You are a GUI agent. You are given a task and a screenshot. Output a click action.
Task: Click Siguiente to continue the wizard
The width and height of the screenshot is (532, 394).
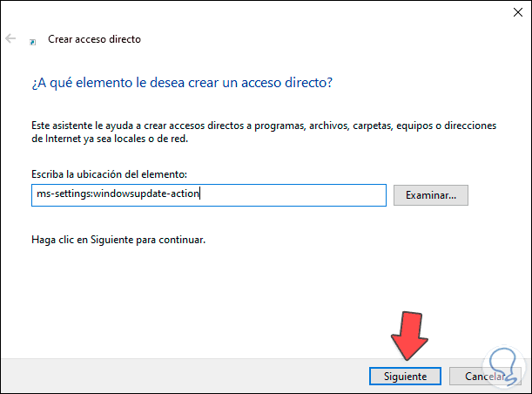[405, 377]
